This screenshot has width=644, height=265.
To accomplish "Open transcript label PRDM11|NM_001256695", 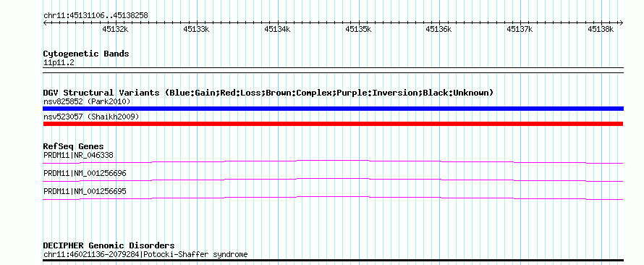I will pos(85,191).
